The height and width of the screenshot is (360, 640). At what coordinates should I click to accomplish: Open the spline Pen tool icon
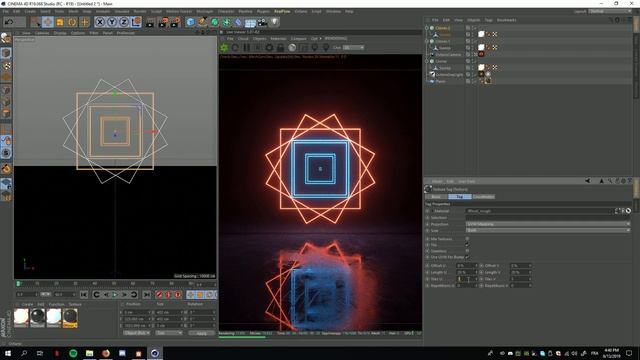[202, 22]
